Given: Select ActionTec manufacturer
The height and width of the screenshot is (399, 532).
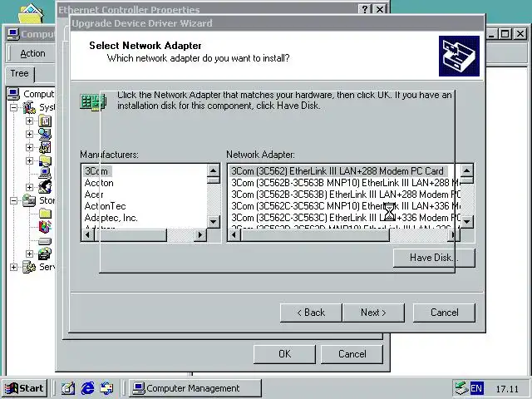Looking at the screenshot, I should pyautogui.click(x=105, y=206).
